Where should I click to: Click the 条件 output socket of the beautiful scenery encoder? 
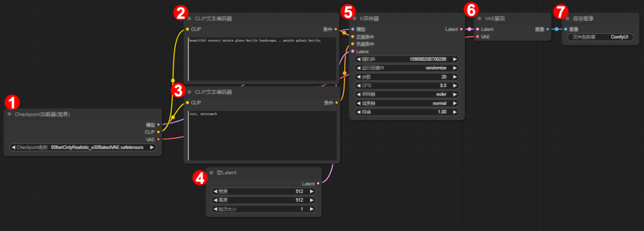(336, 29)
